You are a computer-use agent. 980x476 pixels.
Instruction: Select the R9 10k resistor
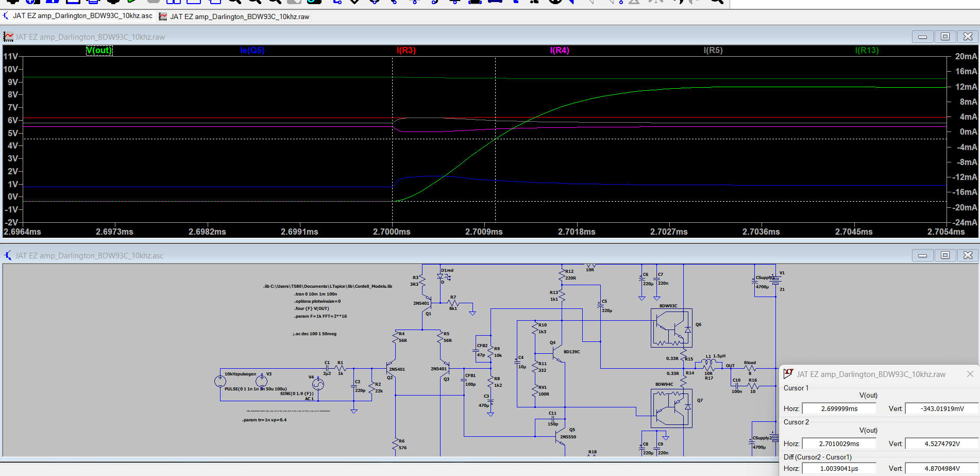(x=491, y=352)
